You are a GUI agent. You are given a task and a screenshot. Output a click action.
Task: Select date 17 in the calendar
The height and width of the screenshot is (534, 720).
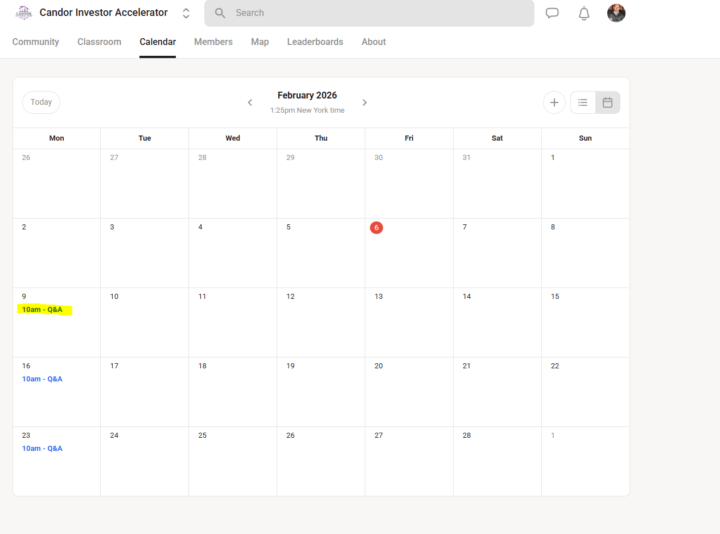coord(114,366)
